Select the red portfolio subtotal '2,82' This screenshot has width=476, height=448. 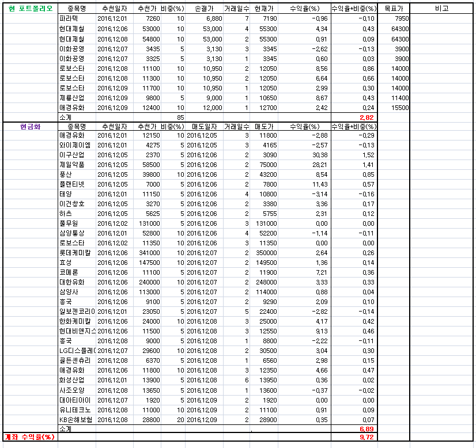pyautogui.click(x=367, y=117)
